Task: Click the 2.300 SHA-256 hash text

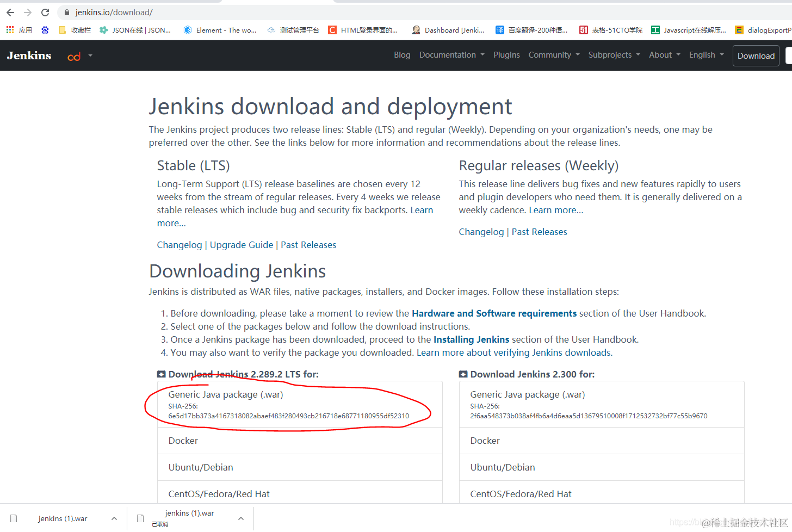Action: 589,416
